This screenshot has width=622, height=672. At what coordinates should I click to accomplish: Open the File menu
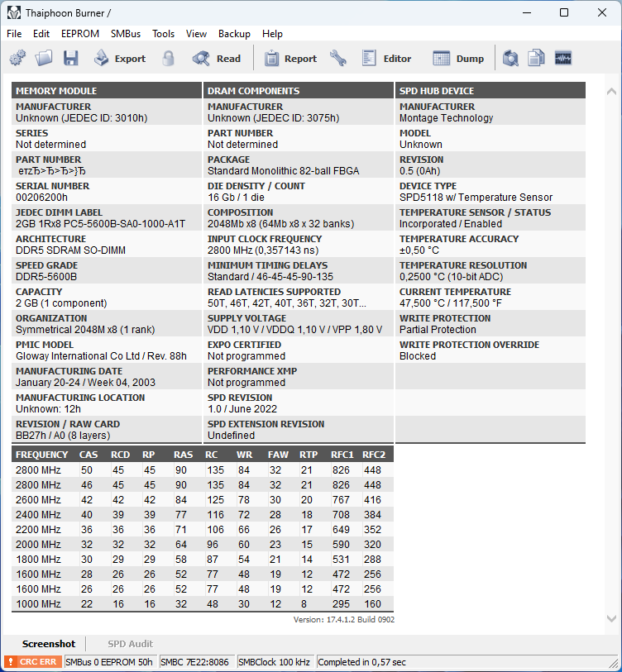pos(14,34)
